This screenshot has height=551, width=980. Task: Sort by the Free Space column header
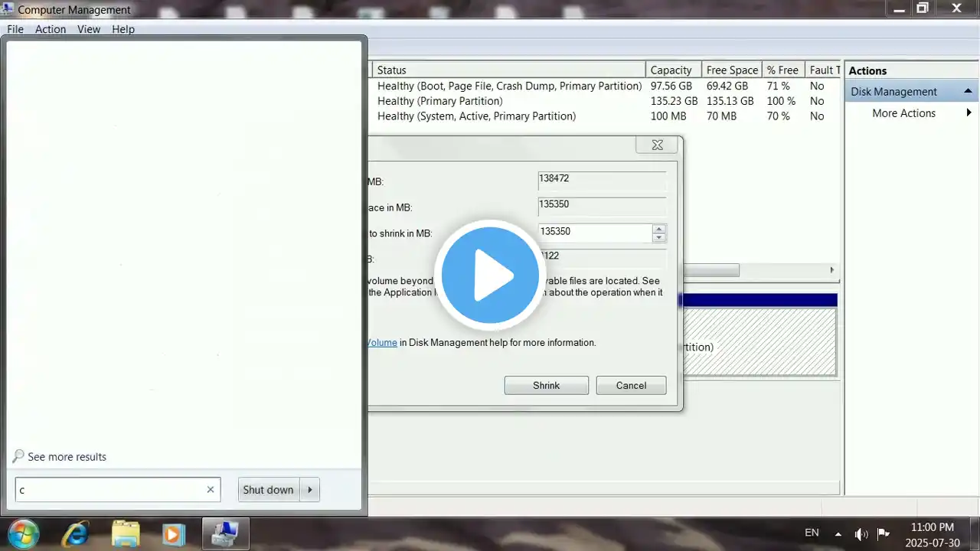(732, 70)
